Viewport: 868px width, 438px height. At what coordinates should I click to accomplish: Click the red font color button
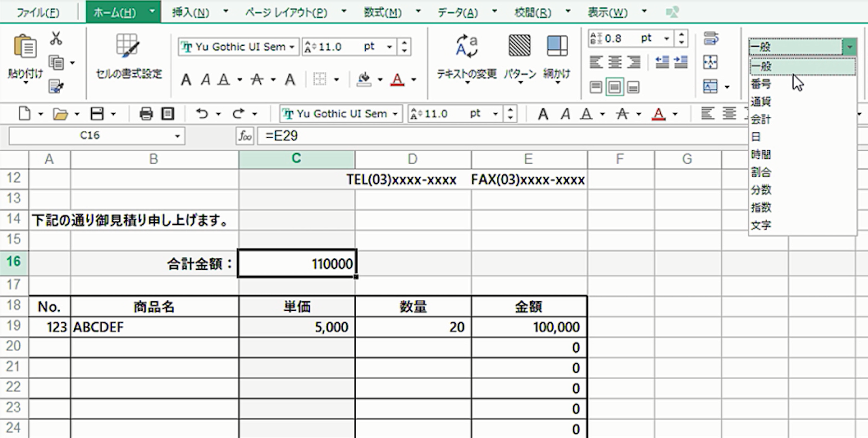[397, 80]
